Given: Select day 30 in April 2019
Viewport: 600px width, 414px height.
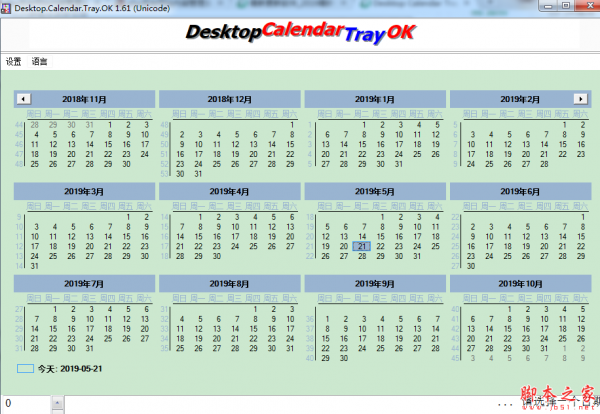Looking at the screenshot, I should tap(217, 256).
